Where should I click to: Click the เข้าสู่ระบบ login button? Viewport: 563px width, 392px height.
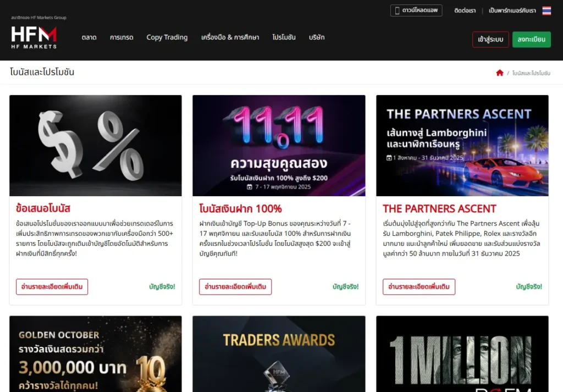coord(490,40)
